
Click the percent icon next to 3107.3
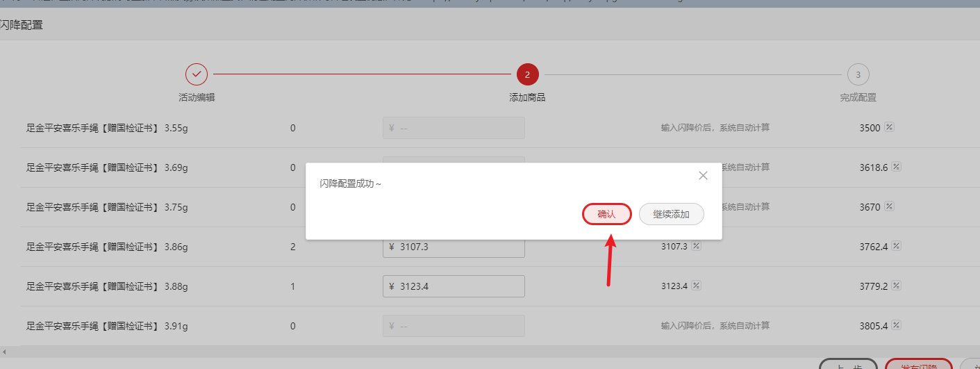[x=696, y=246]
